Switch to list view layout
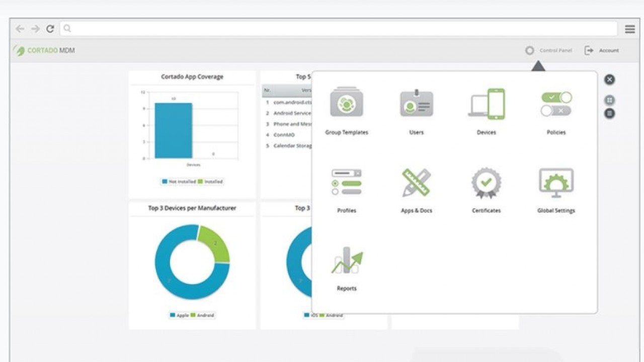 (609, 113)
